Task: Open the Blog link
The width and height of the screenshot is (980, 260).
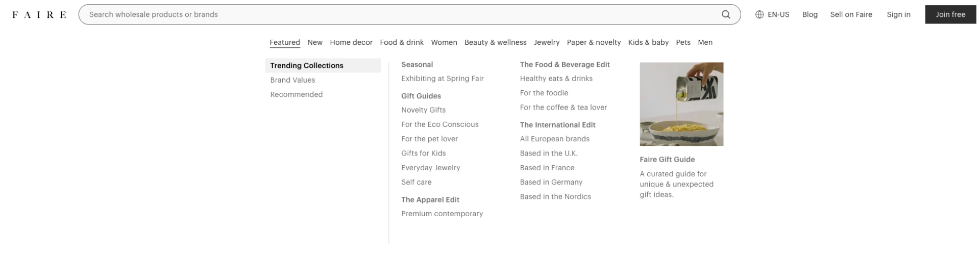Action: (810, 15)
